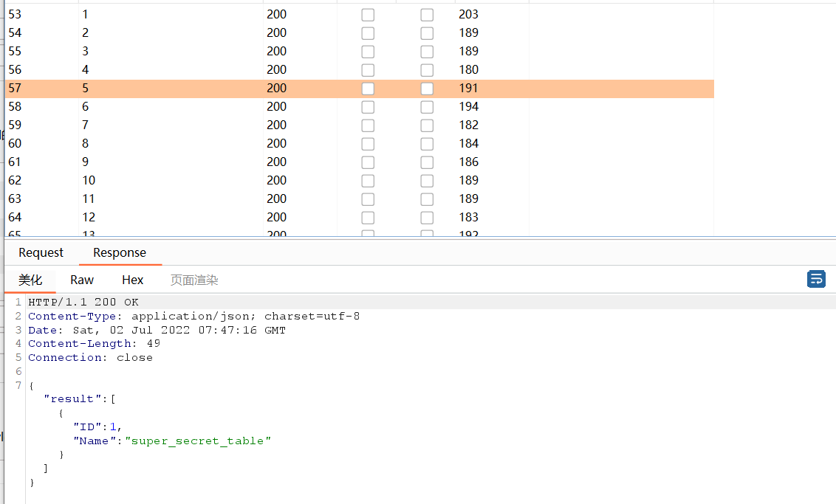Image resolution: width=836 pixels, height=504 pixels.
Task: Click the HTTP/1.1 200 OK status line
Action: 83,302
